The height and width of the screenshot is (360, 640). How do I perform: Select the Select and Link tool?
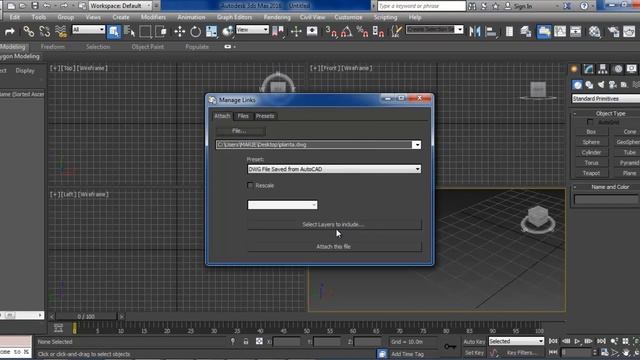point(28,31)
